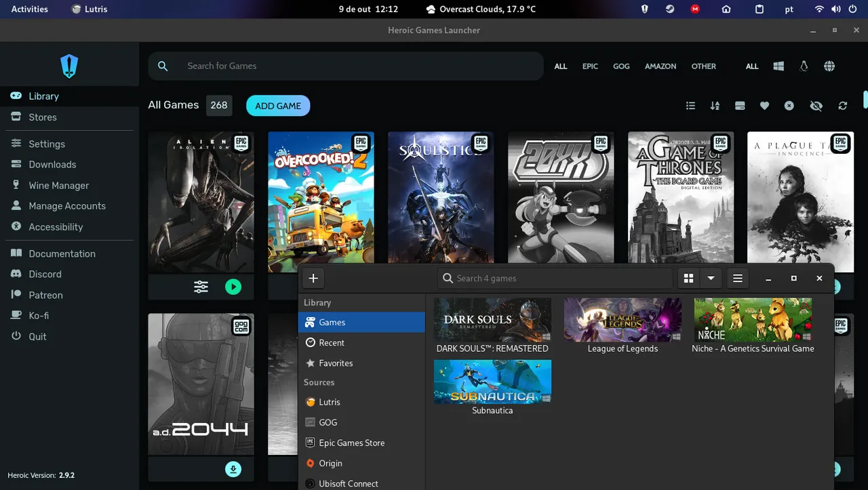Select DARK SOULS: REMASTERED in Lutris
868x490 pixels.
click(492, 326)
